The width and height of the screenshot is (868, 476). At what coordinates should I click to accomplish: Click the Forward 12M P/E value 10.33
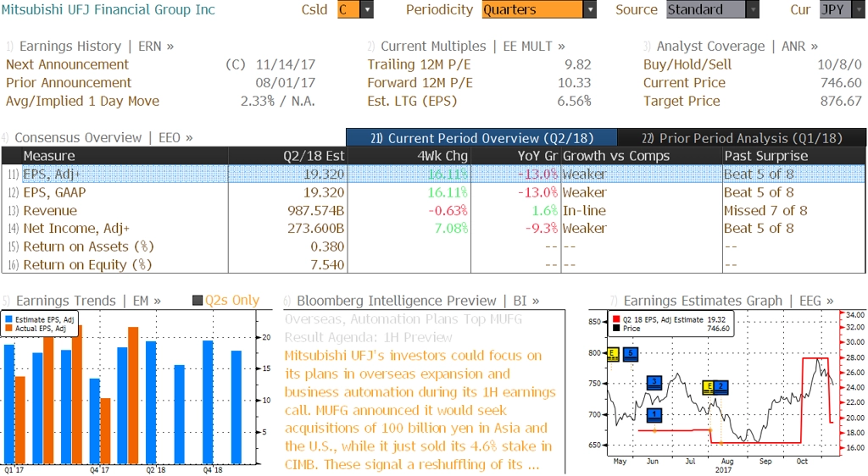coord(574,83)
